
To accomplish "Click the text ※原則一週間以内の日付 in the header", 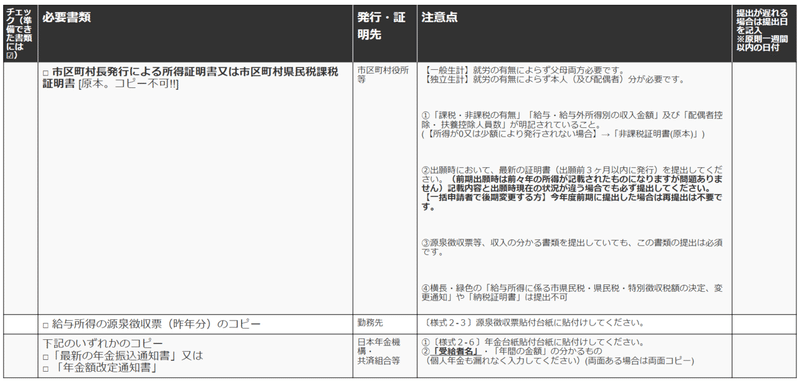I will click(762, 43).
